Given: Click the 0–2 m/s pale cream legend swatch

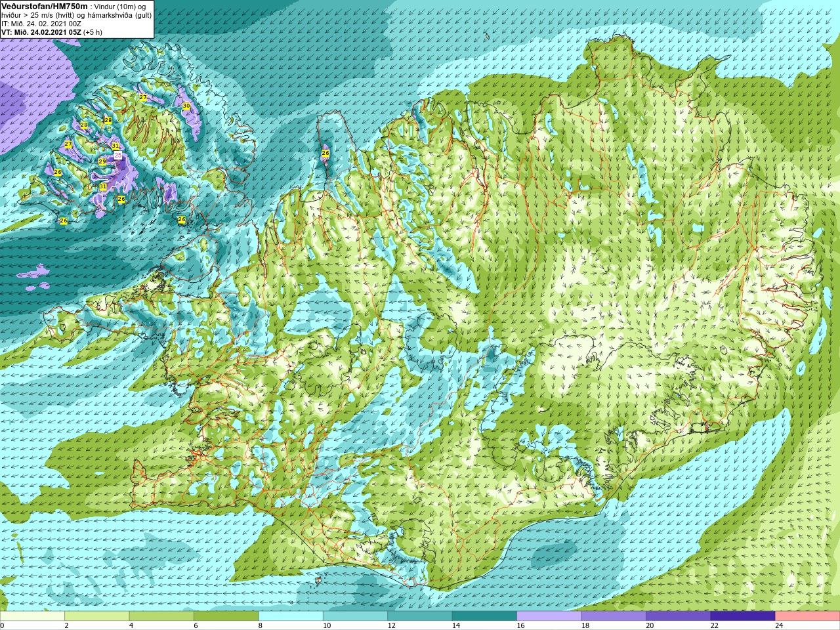Looking at the screenshot, I should (x=32, y=616).
